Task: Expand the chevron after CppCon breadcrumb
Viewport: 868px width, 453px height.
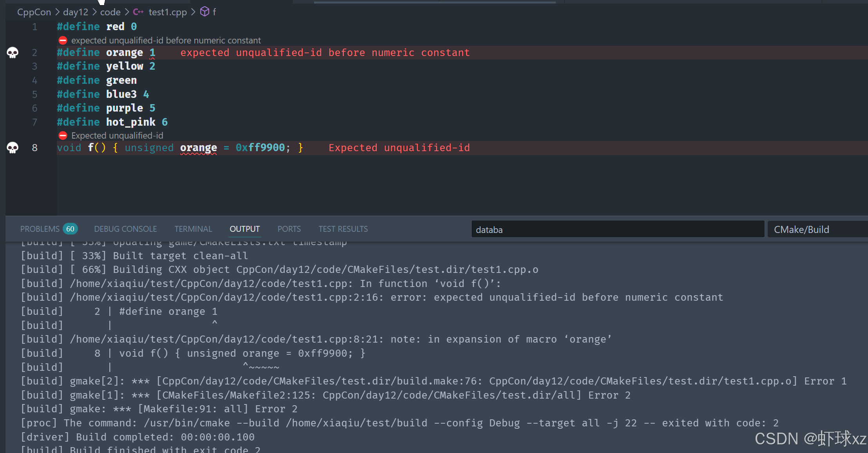Action: point(57,12)
